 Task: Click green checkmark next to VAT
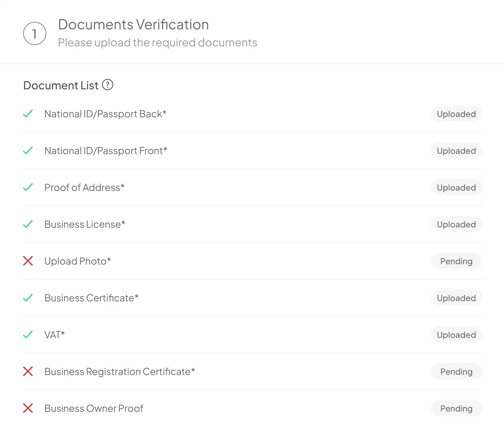coord(28,334)
